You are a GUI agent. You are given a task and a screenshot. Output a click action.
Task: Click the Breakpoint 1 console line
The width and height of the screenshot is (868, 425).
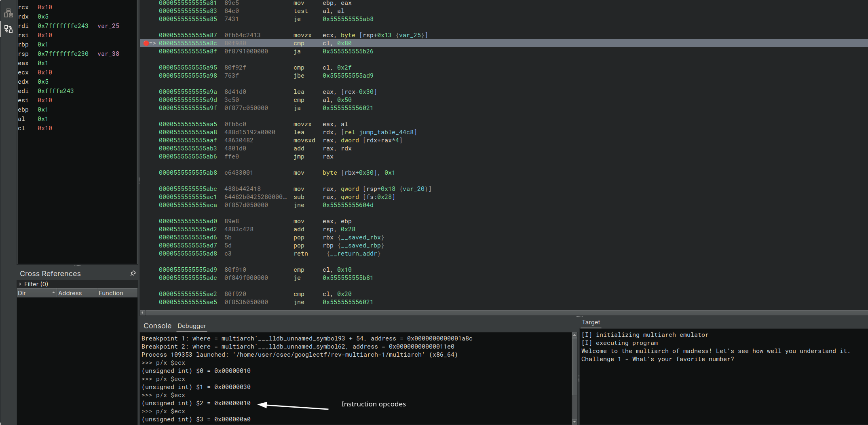click(x=307, y=338)
